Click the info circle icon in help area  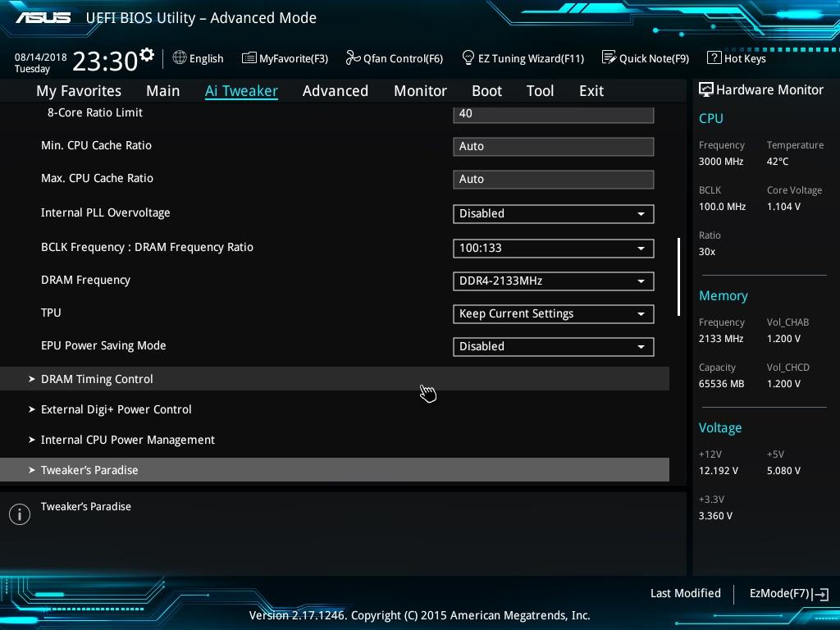point(20,514)
